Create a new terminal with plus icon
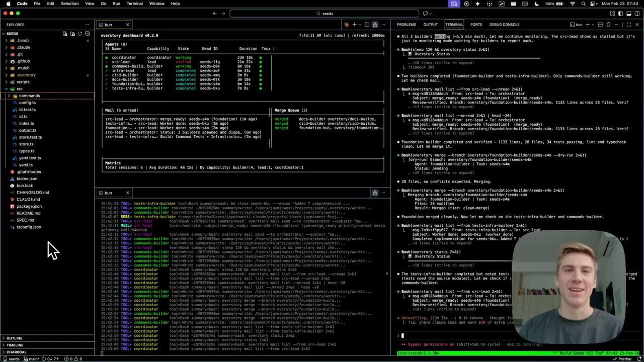644x362 pixels. [x=588, y=25]
